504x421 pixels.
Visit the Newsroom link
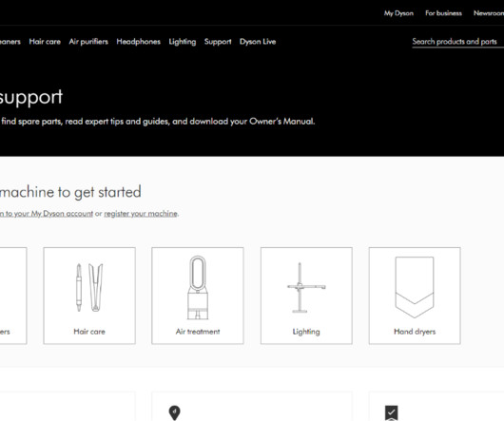pos(489,13)
